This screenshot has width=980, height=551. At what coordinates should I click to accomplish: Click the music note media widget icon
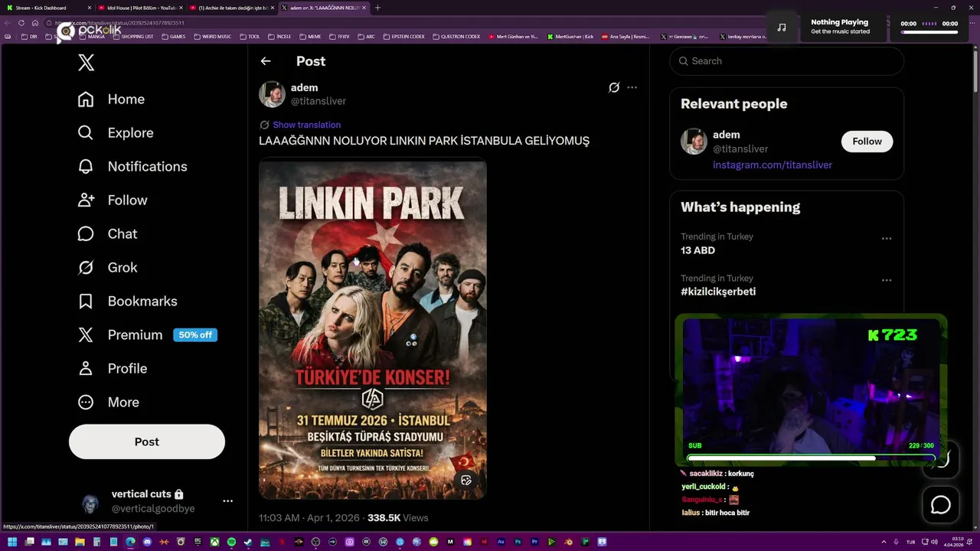pyautogui.click(x=781, y=27)
